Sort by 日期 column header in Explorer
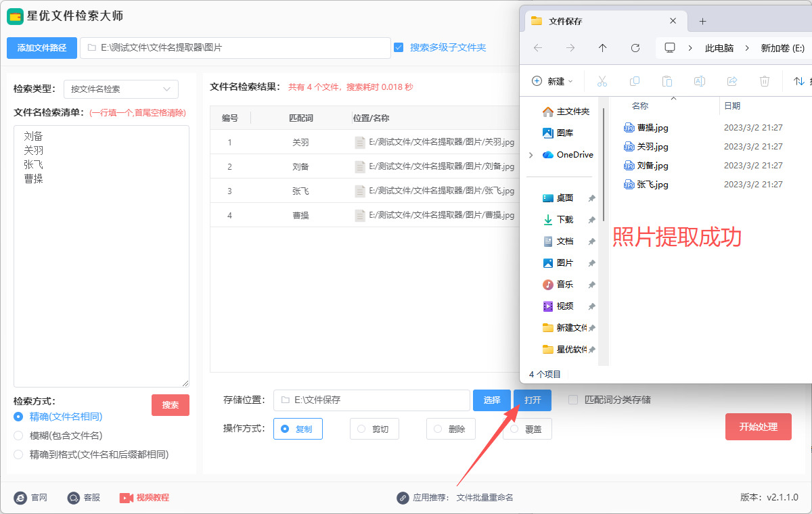This screenshot has width=812, height=514. click(x=732, y=106)
